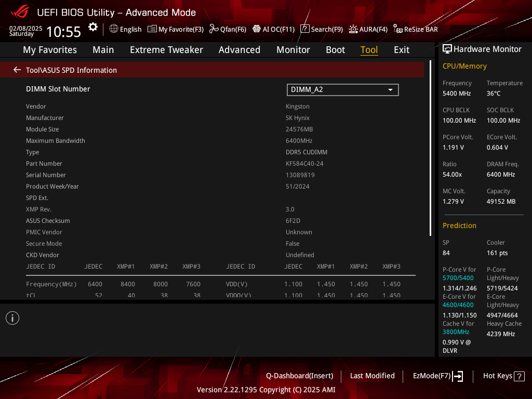Click the info circle icon

[x=12, y=318]
